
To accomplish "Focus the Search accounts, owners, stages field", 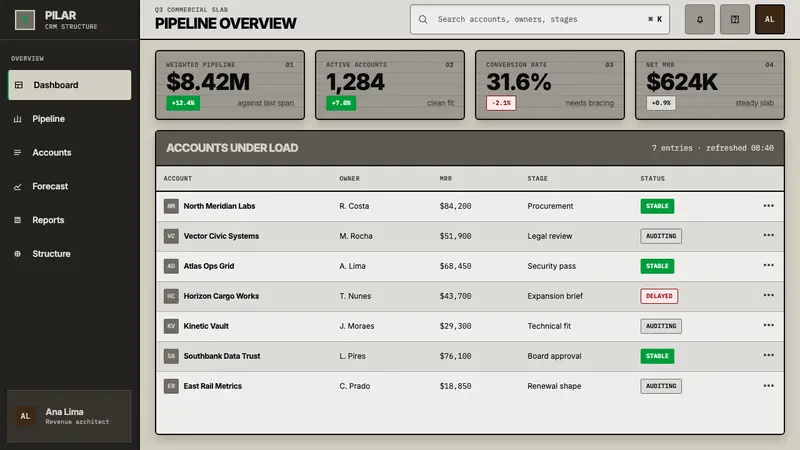I will coord(540,19).
